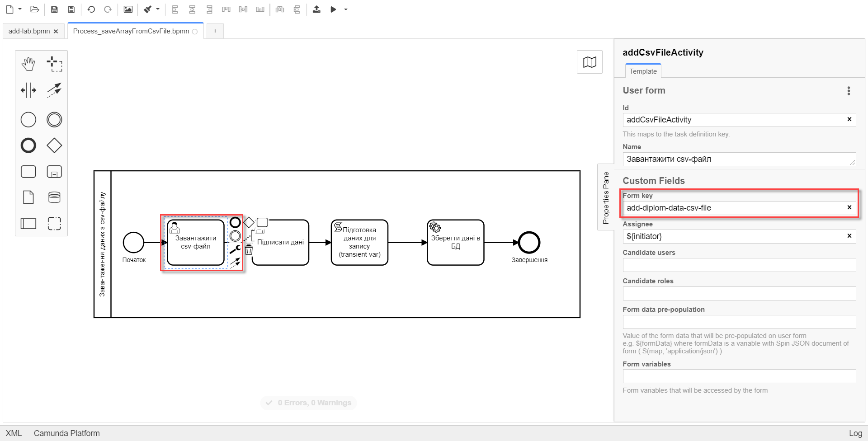Collapse the Properties Panel side handle
868x441 pixels.
(606, 197)
